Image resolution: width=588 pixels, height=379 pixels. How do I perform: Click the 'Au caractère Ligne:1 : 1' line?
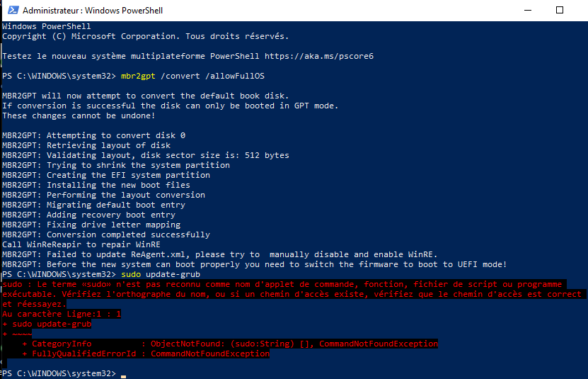(62, 314)
